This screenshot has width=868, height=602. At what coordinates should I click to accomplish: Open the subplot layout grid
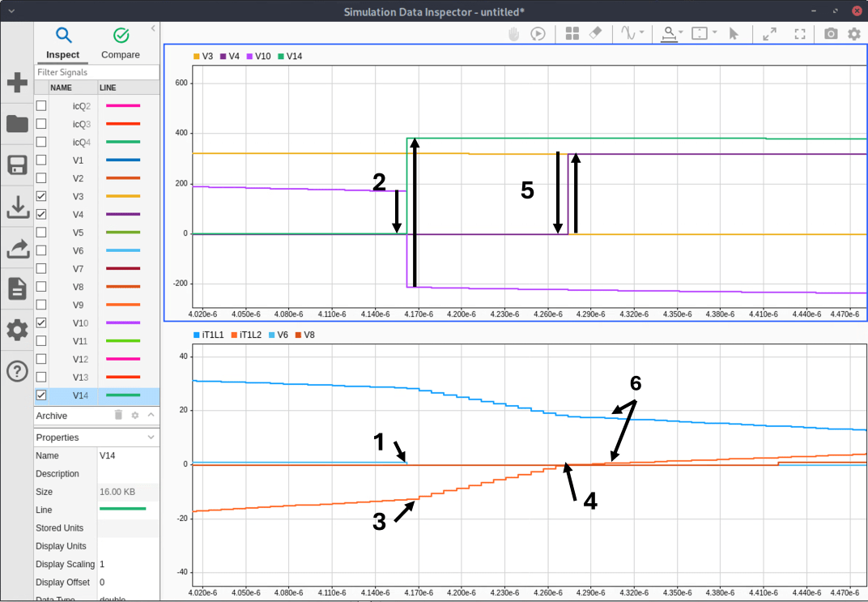572,33
